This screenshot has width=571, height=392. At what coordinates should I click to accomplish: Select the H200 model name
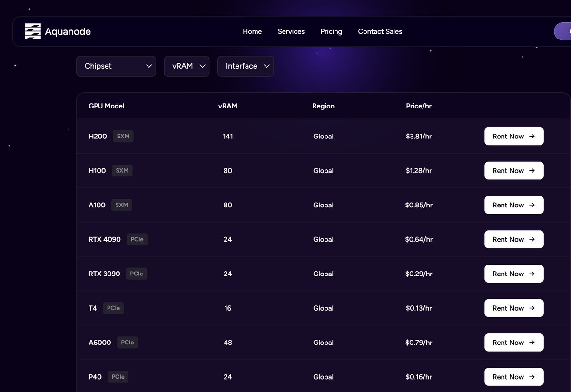[98, 136]
